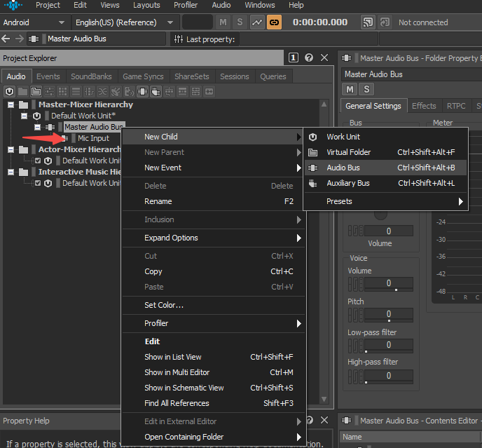This screenshot has height=448, width=482.
Task: Click the Auxiliary Bus hand icon in submenu
Action: click(x=313, y=184)
